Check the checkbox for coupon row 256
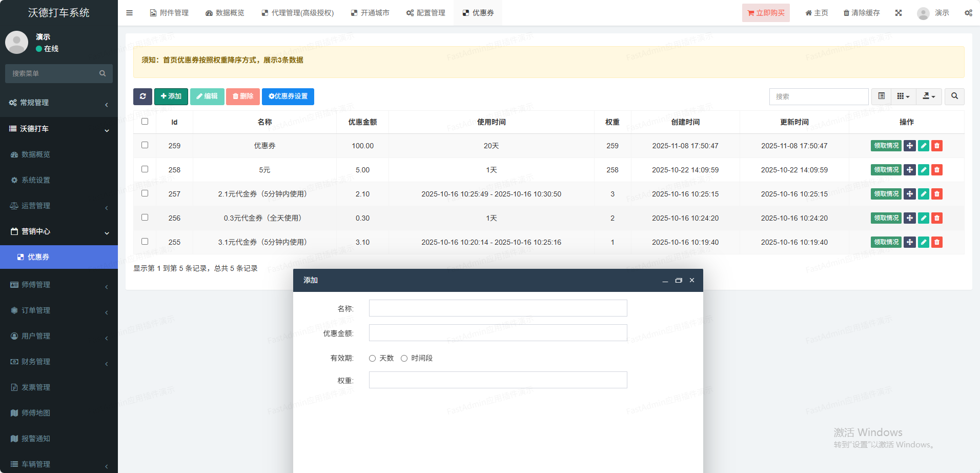This screenshot has height=473, width=980. tap(145, 218)
